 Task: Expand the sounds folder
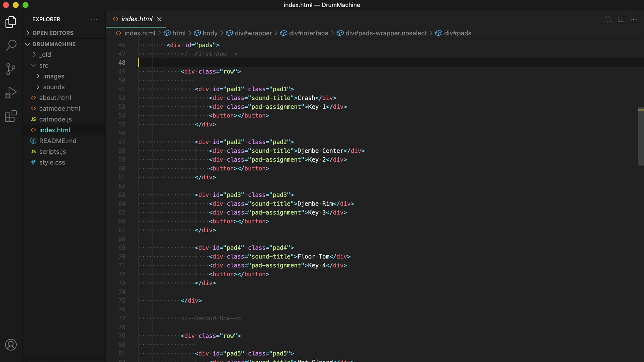click(54, 87)
